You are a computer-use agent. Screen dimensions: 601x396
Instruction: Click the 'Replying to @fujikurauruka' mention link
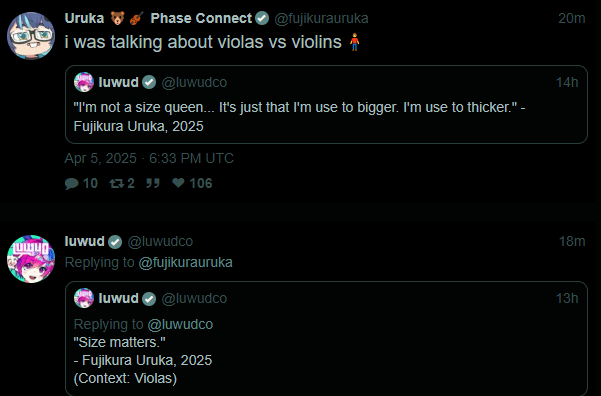pos(185,263)
